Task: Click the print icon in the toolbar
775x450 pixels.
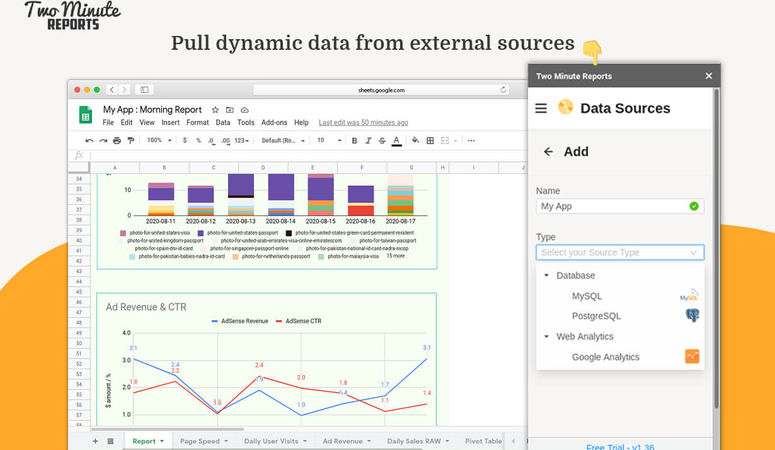Action: point(117,141)
